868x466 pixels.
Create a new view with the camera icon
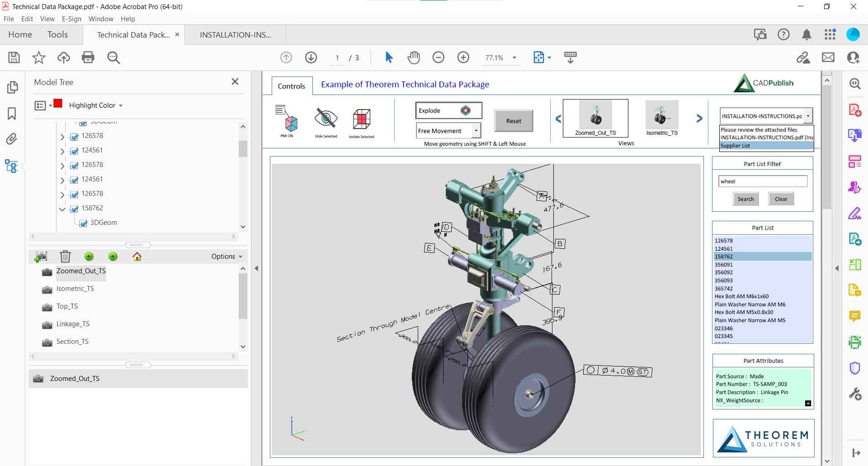[x=41, y=256]
